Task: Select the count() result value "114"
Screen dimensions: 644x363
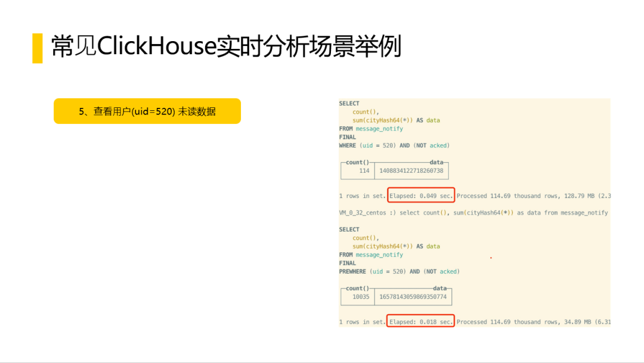Action: tap(364, 171)
